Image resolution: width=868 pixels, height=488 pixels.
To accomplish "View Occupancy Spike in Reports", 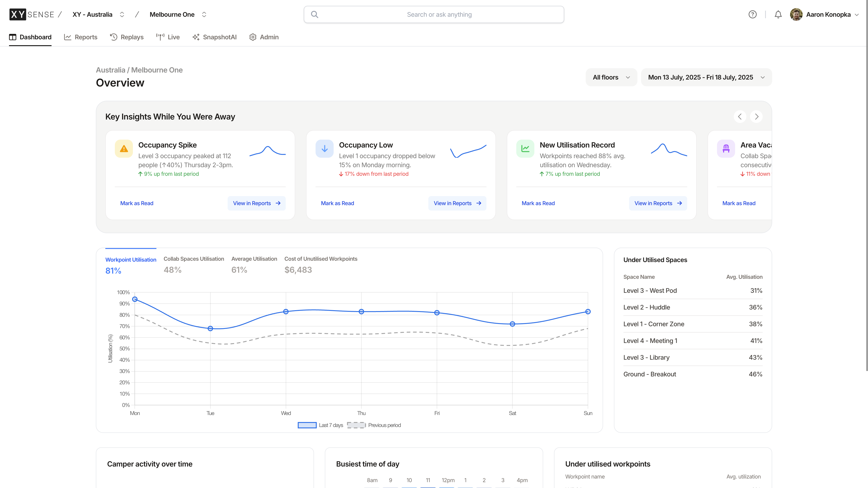I will (x=257, y=203).
